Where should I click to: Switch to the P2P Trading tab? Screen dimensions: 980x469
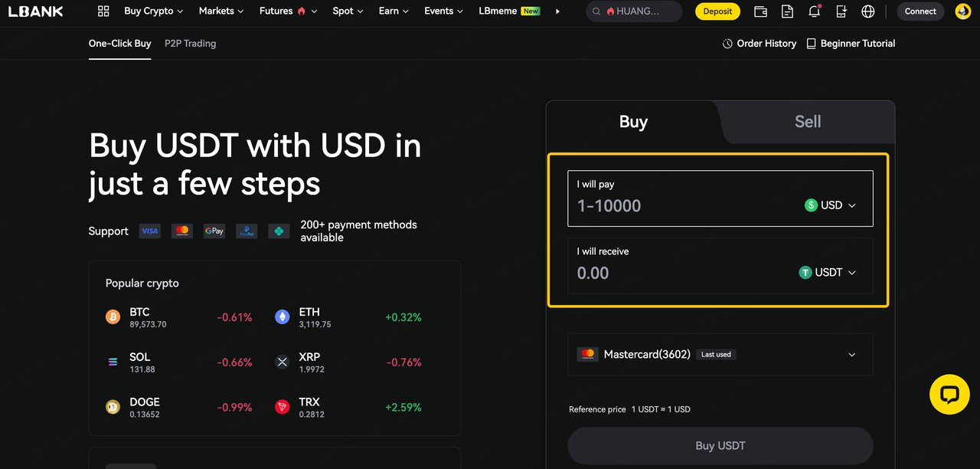190,44
